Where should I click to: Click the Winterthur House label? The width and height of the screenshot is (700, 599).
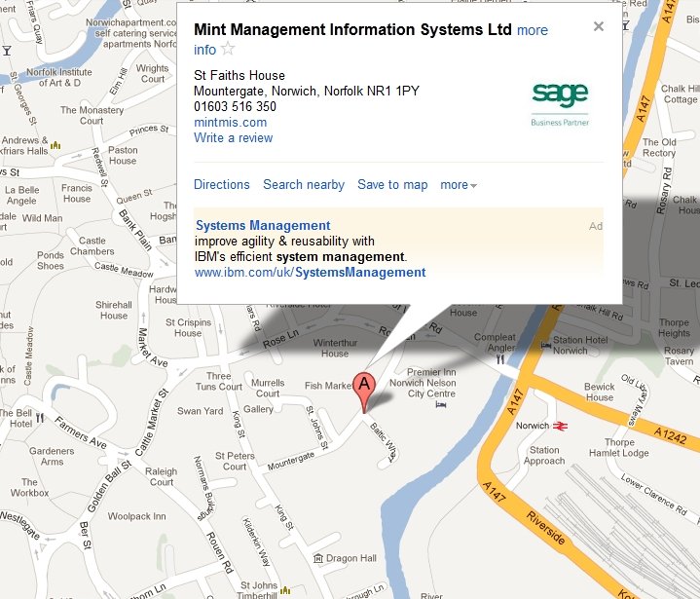point(335,348)
